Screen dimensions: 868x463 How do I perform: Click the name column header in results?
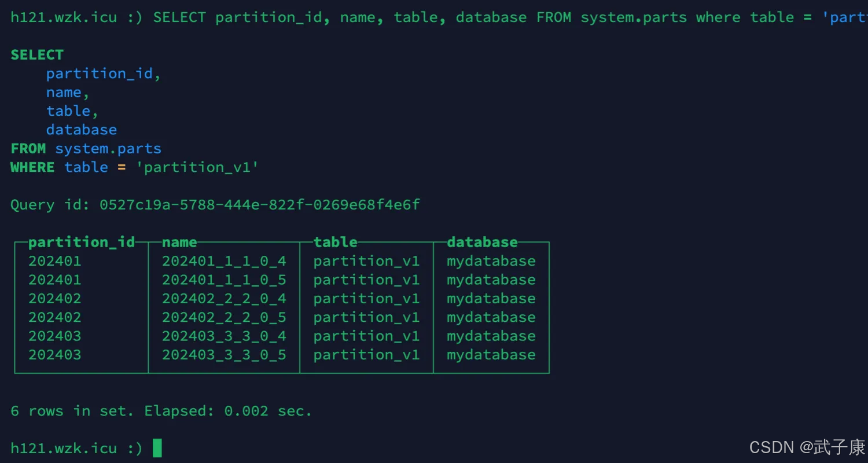pyautogui.click(x=179, y=242)
